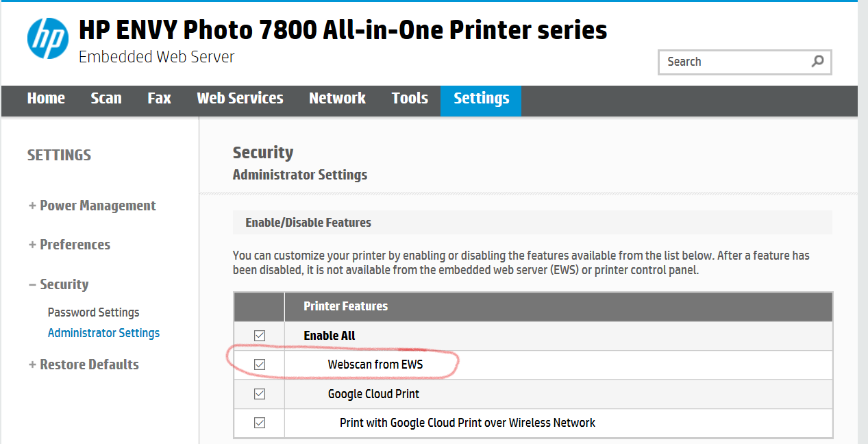Toggle the Enable All checkbox

[260, 336]
